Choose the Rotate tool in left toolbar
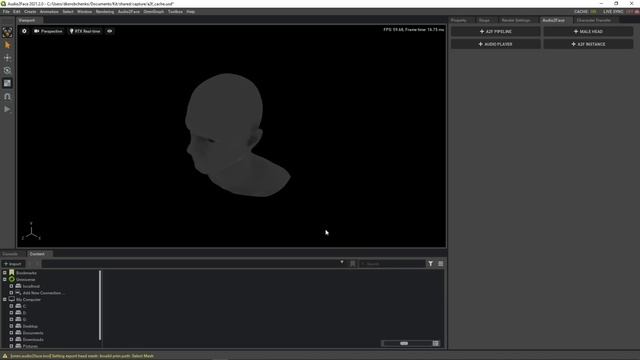 [x=7, y=71]
